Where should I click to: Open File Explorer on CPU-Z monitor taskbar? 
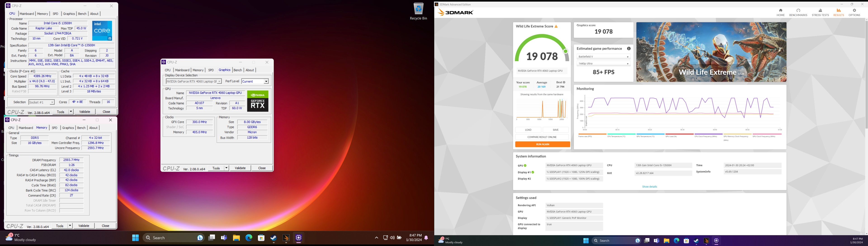pyautogui.click(x=236, y=238)
